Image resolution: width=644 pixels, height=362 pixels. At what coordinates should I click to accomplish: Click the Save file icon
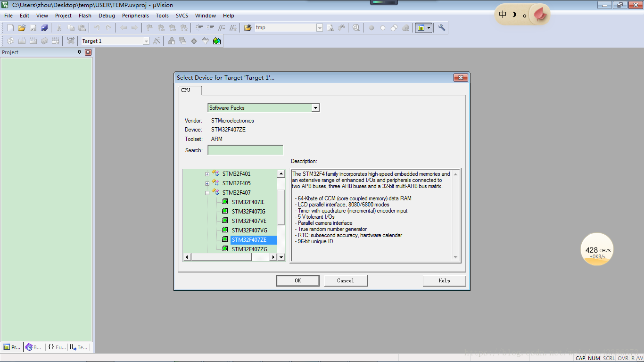pyautogui.click(x=33, y=28)
